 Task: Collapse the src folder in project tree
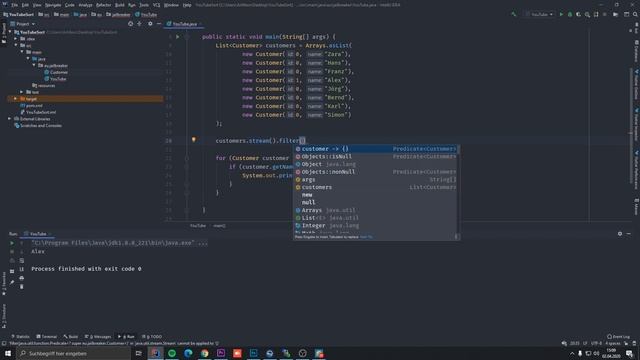(16, 45)
